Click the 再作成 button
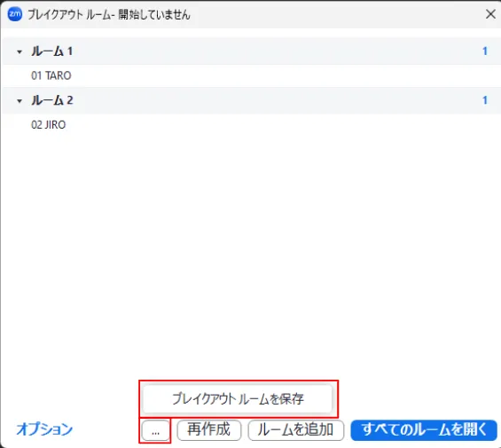Screen dimensions: 501x448 (209, 430)
